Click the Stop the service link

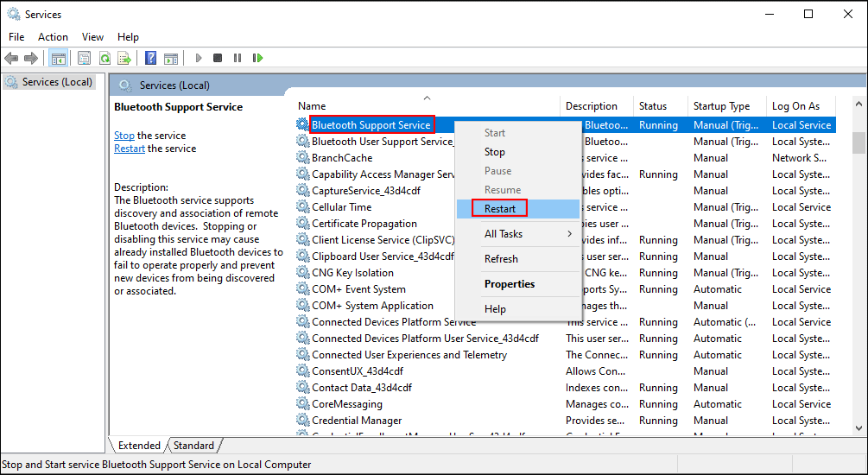tap(124, 136)
